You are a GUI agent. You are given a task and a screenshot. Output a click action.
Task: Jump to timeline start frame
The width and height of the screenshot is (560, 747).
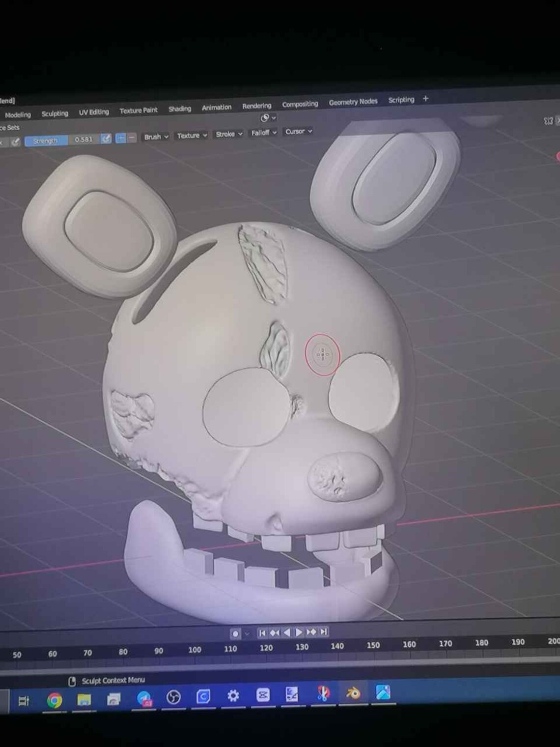[262, 633]
